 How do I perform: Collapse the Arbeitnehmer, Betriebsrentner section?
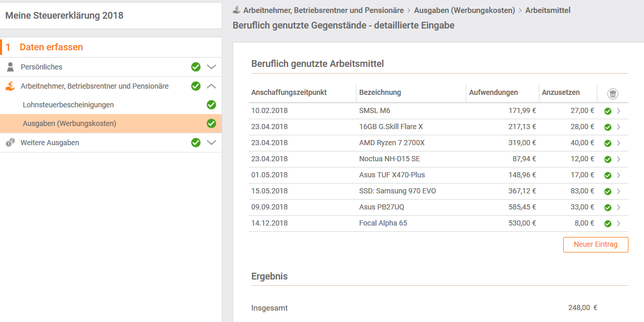click(x=211, y=86)
